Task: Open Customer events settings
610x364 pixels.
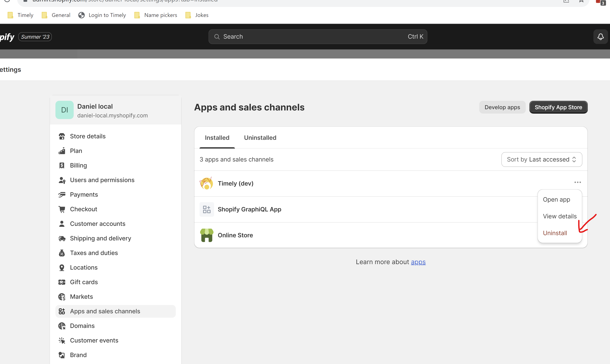Action: pyautogui.click(x=116, y=340)
